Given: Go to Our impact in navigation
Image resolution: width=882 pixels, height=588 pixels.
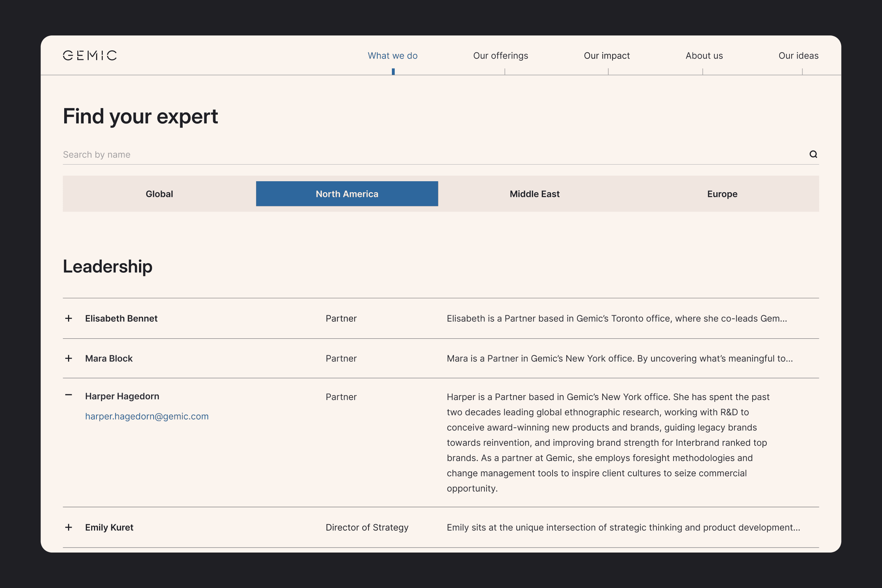Looking at the screenshot, I should pos(606,55).
